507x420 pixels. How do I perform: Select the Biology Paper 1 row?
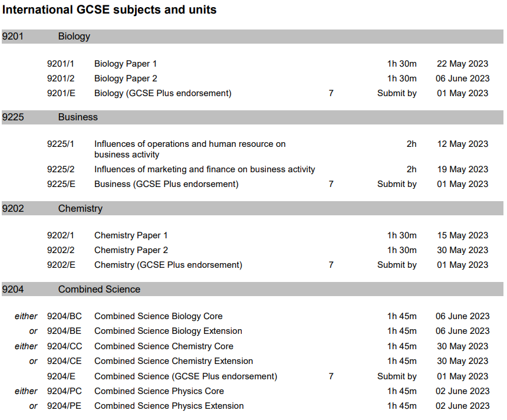(268, 64)
